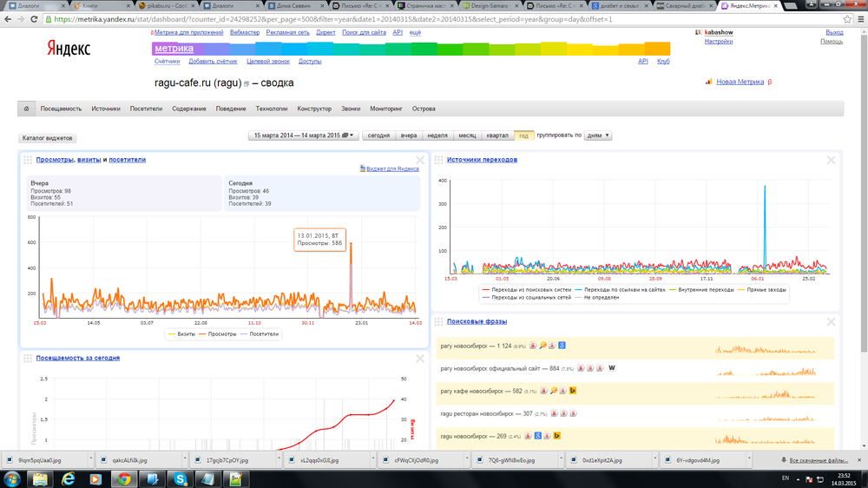Click the 13.01.2015 peak on views chart
The image size is (868, 488).
point(351,243)
